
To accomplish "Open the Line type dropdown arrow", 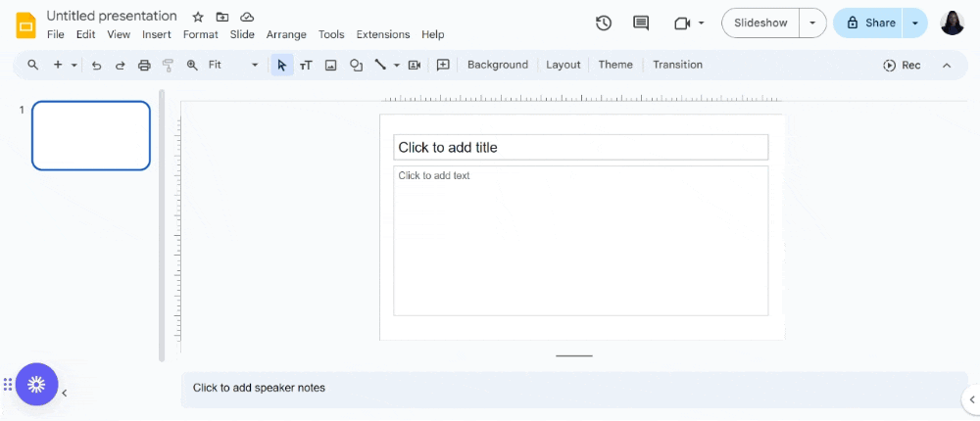I will [x=396, y=65].
